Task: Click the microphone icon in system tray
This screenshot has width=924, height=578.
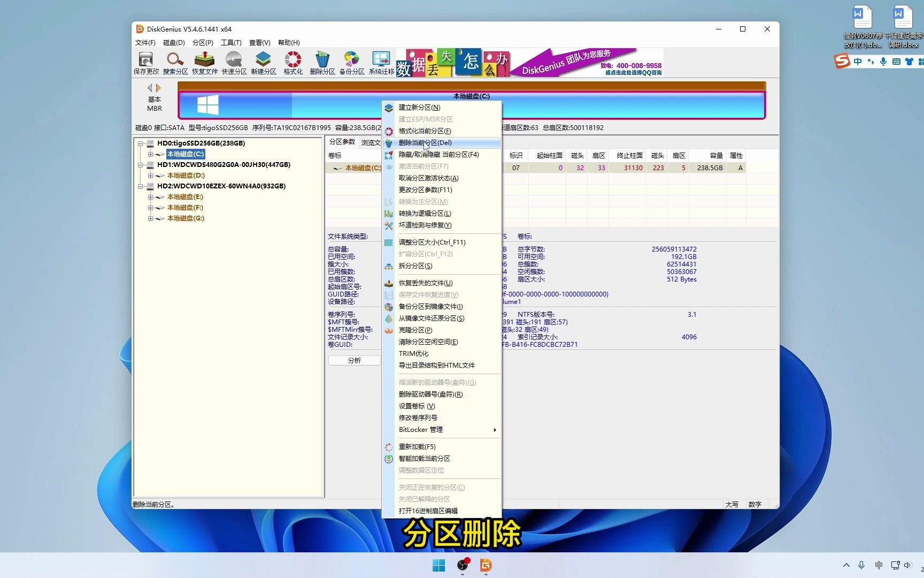Action: pyautogui.click(x=861, y=565)
